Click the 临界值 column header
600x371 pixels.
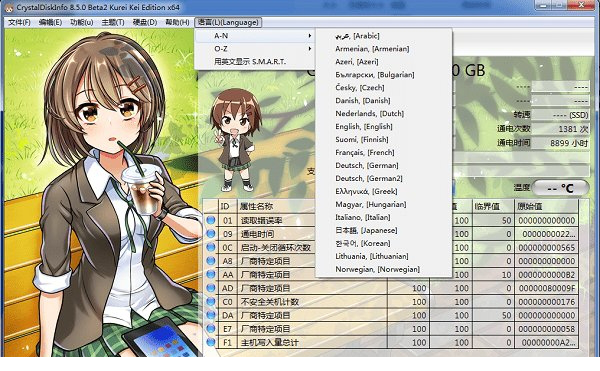point(492,207)
